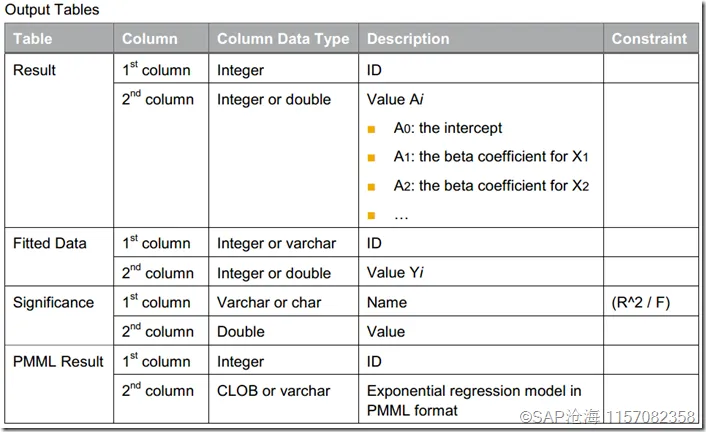Select the "Varchar or char" data type cell

268,302
